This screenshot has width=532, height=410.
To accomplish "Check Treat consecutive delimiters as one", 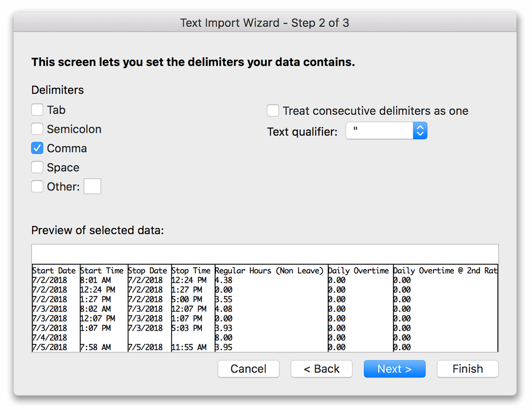I will pos(273,111).
